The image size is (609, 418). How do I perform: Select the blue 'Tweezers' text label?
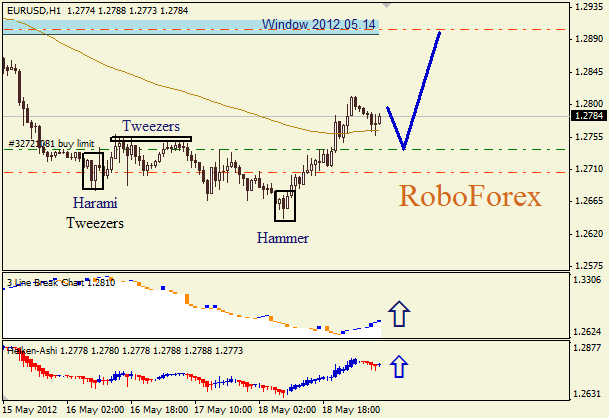tap(151, 127)
